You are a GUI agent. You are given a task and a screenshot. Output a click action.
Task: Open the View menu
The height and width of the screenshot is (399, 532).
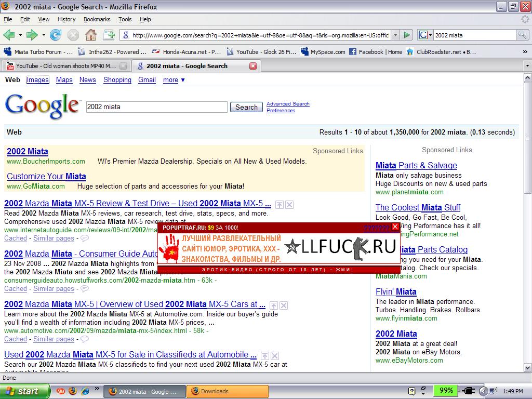(44, 19)
